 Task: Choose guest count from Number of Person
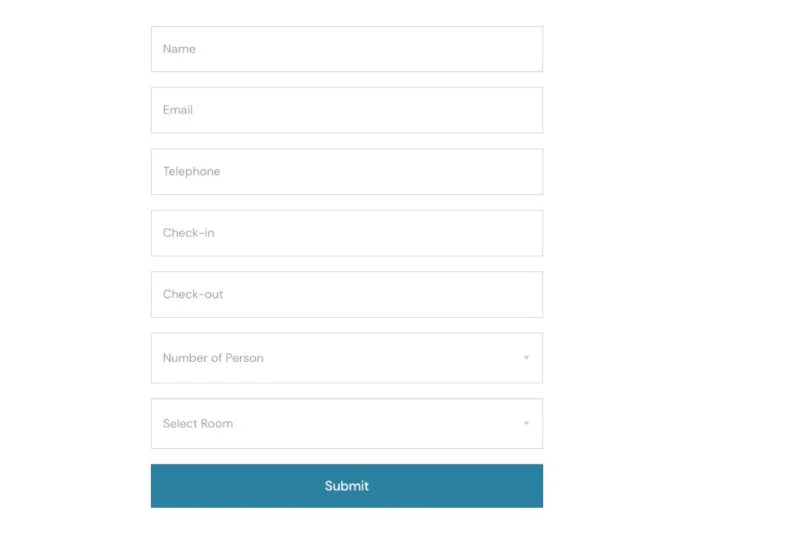346,358
